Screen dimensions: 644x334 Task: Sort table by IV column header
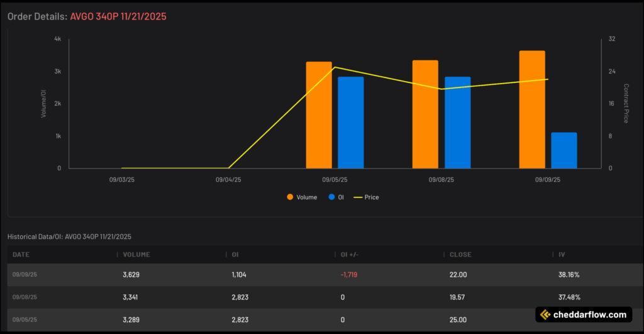(562, 255)
